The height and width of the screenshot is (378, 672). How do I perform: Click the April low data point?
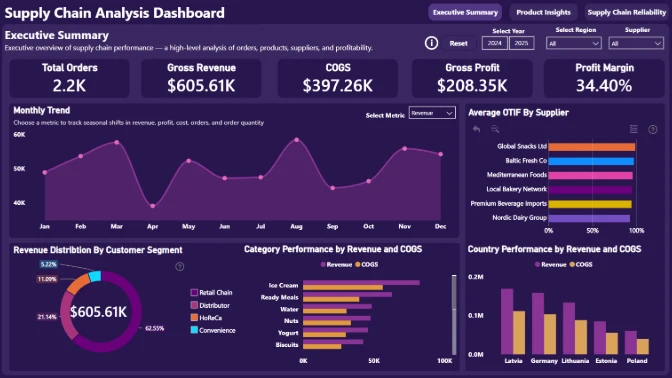coord(153,206)
